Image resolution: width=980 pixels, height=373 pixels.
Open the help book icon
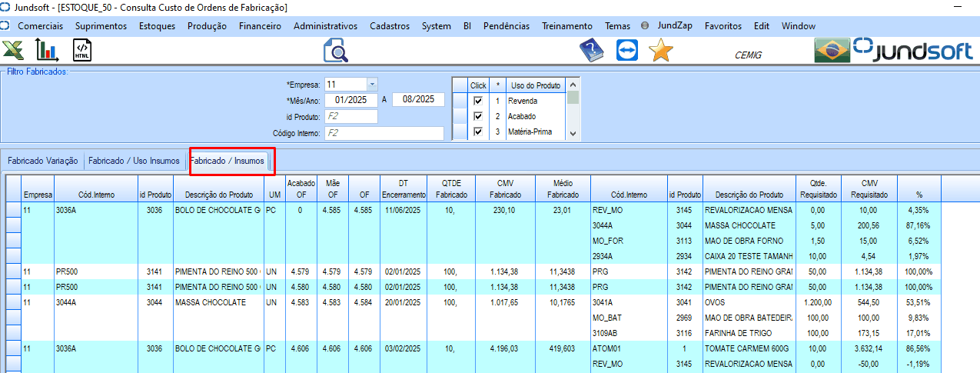pos(591,51)
